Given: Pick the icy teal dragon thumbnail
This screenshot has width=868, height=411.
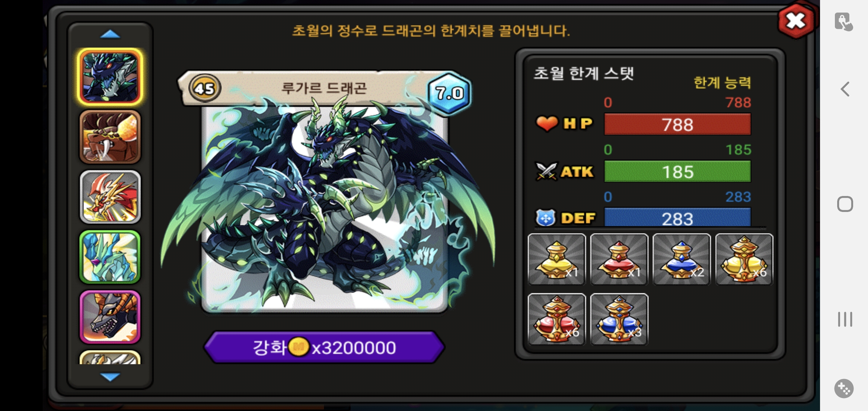Looking at the screenshot, I should coord(110,257).
